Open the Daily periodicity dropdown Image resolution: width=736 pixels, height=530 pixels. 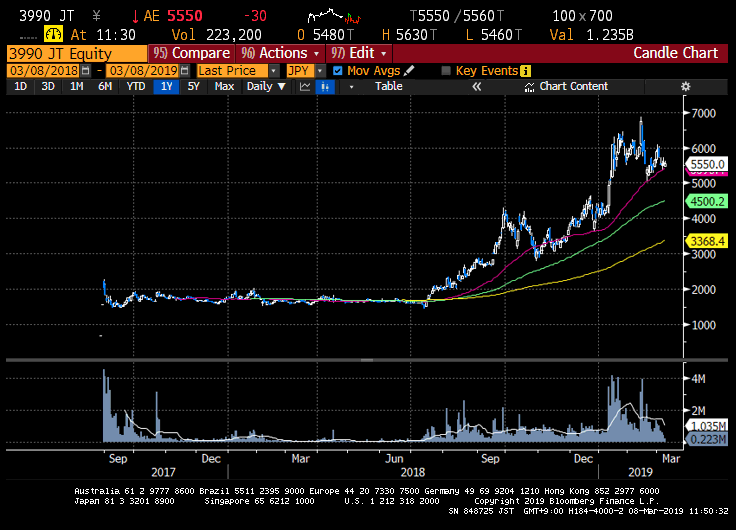(x=282, y=87)
